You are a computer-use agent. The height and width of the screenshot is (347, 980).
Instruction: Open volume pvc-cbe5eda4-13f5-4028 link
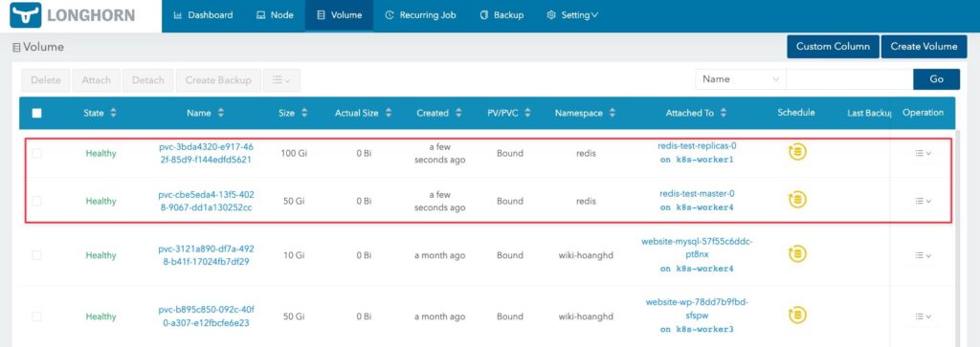pos(207,201)
